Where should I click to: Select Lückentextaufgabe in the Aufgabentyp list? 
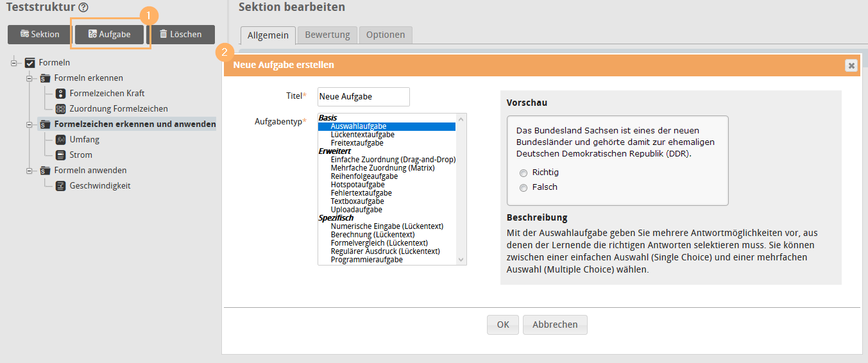pyautogui.click(x=386, y=135)
